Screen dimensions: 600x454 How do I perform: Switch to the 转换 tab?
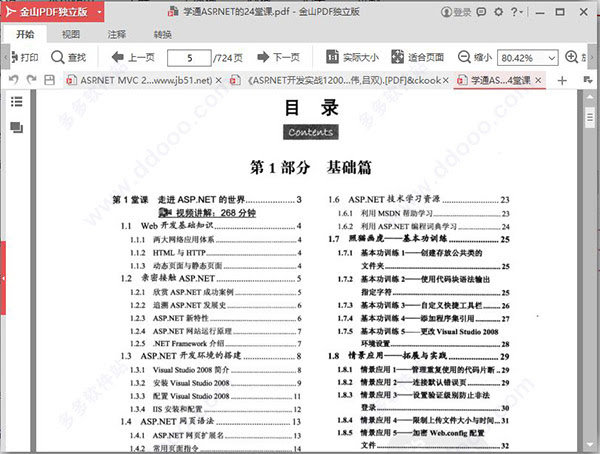pos(163,34)
